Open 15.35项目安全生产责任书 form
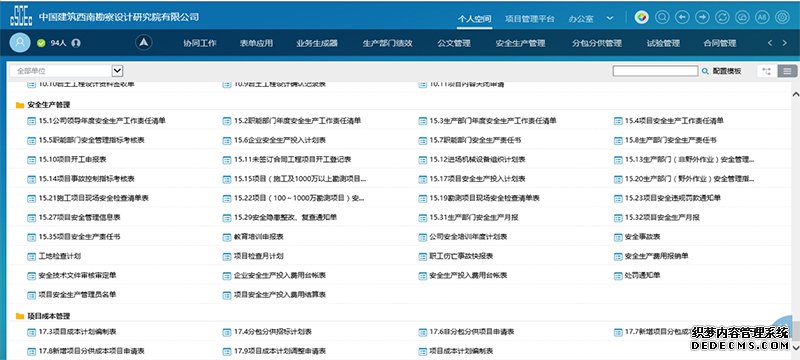This screenshot has height=360, width=800. (x=80, y=237)
